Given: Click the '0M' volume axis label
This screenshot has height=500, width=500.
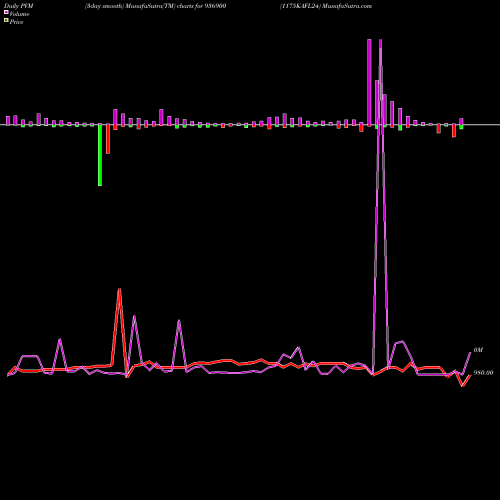Looking at the screenshot, I should pyautogui.click(x=478, y=350).
